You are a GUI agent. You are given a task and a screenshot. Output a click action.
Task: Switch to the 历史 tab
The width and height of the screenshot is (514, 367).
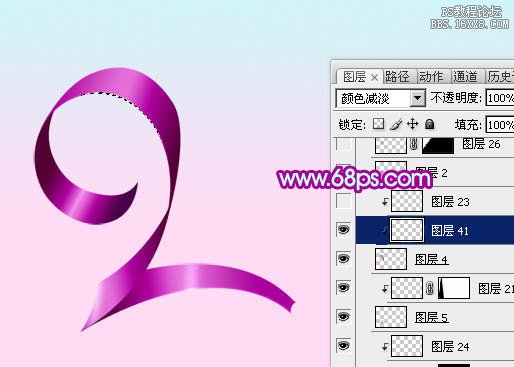pyautogui.click(x=500, y=77)
